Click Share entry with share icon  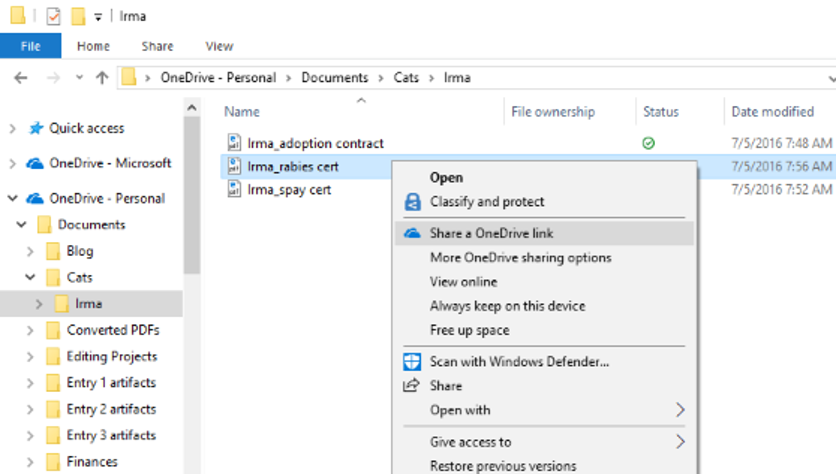446,386
